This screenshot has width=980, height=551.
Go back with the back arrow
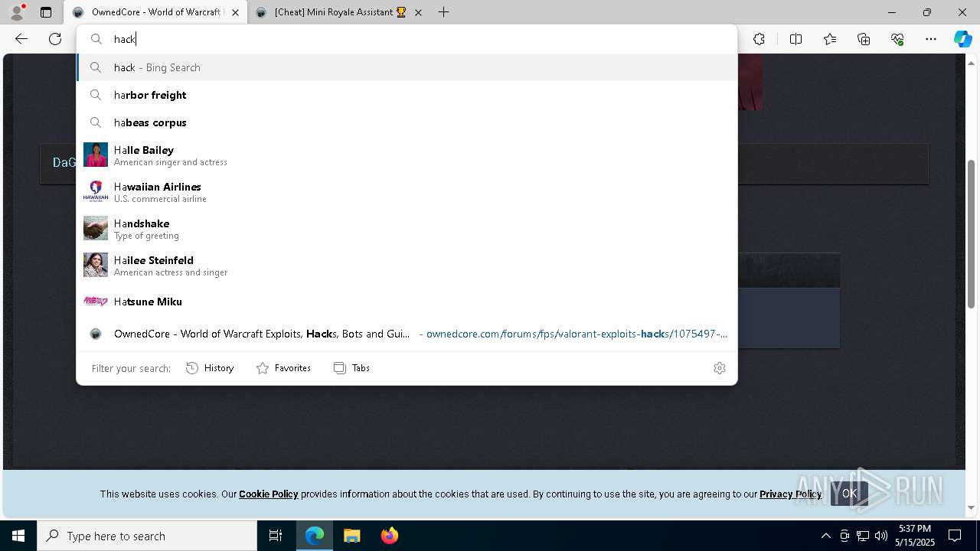pyautogui.click(x=21, y=39)
